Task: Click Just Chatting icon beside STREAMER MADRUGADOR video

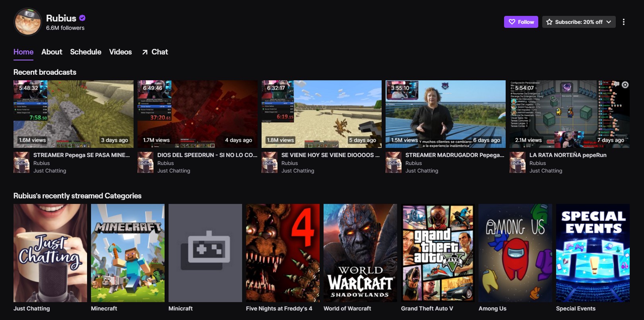Action: [394, 162]
